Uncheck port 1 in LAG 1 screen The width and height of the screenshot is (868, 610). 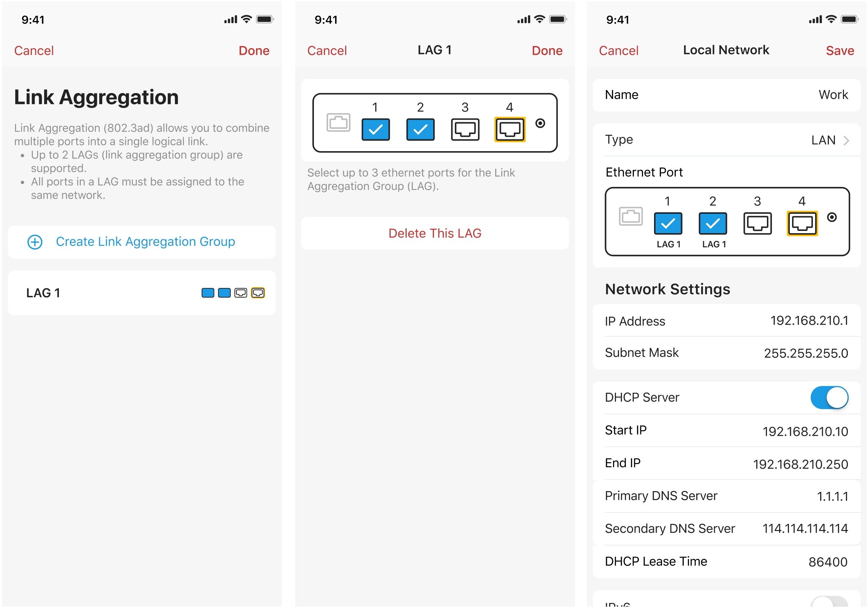pyautogui.click(x=375, y=130)
